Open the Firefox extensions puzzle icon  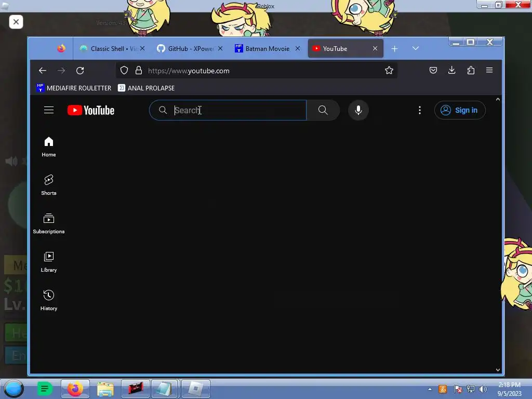click(x=471, y=70)
